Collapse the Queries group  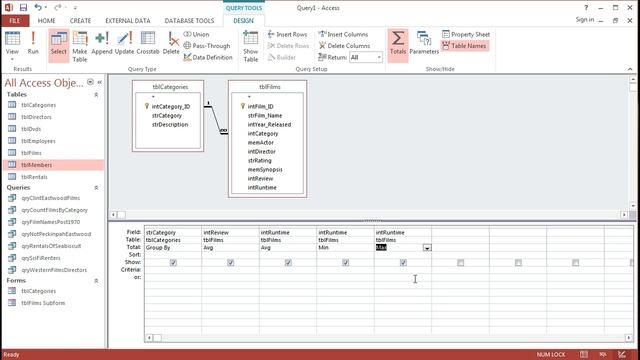[x=96, y=188]
